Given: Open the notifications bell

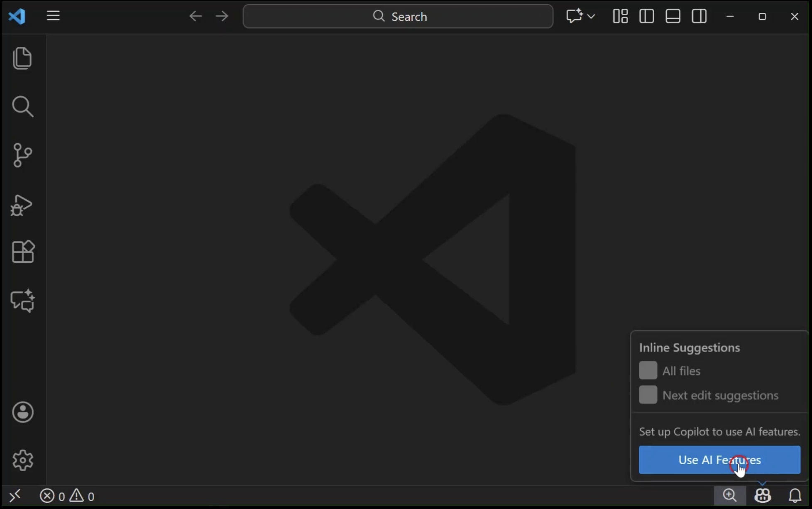Looking at the screenshot, I should click(x=795, y=495).
